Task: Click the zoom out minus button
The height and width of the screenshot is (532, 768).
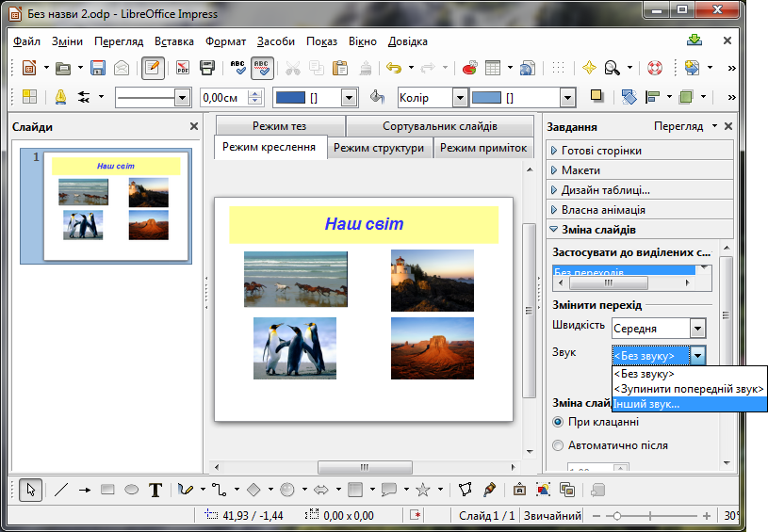Action: pyautogui.click(x=596, y=516)
